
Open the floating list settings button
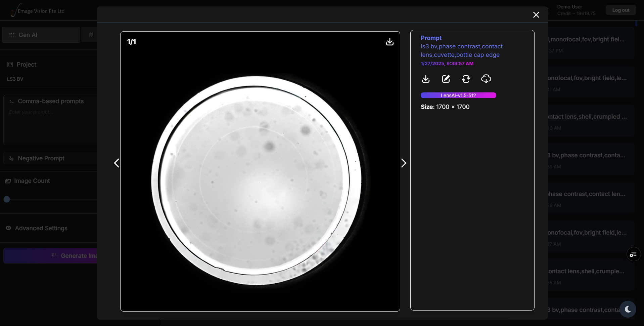(x=633, y=254)
